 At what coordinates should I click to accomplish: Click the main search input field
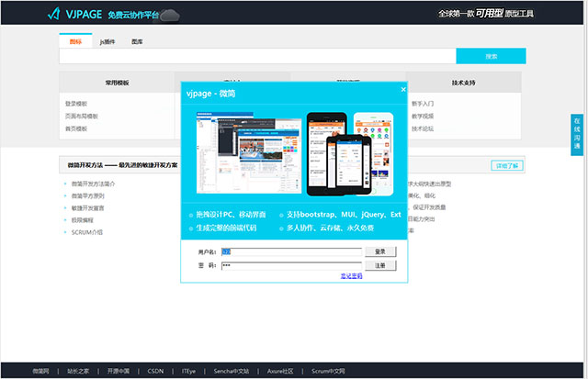coord(257,56)
